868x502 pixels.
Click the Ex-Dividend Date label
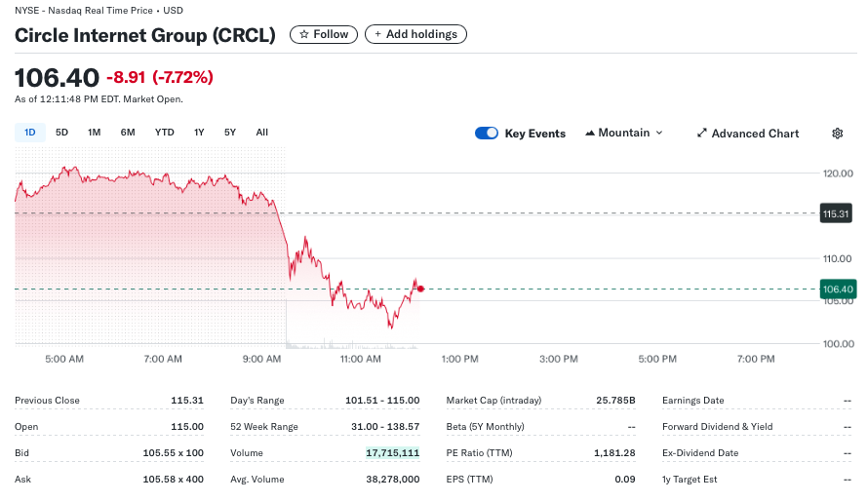(700, 452)
